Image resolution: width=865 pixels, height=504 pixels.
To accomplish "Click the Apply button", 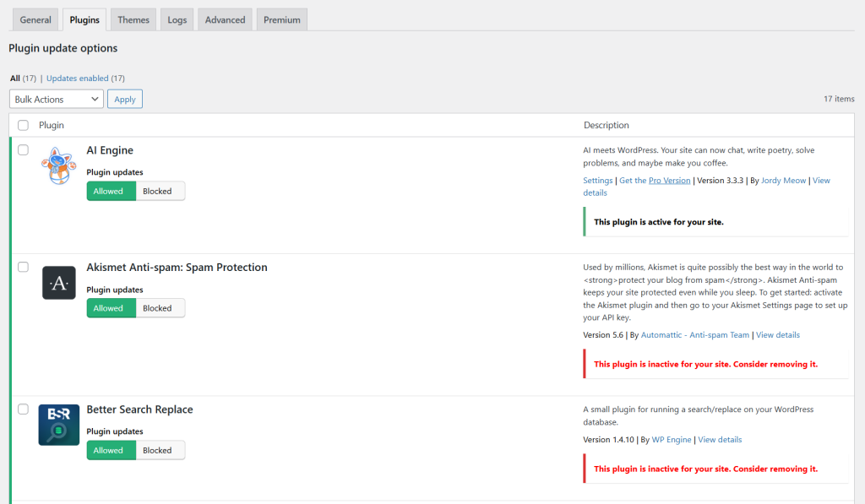I will coord(125,100).
